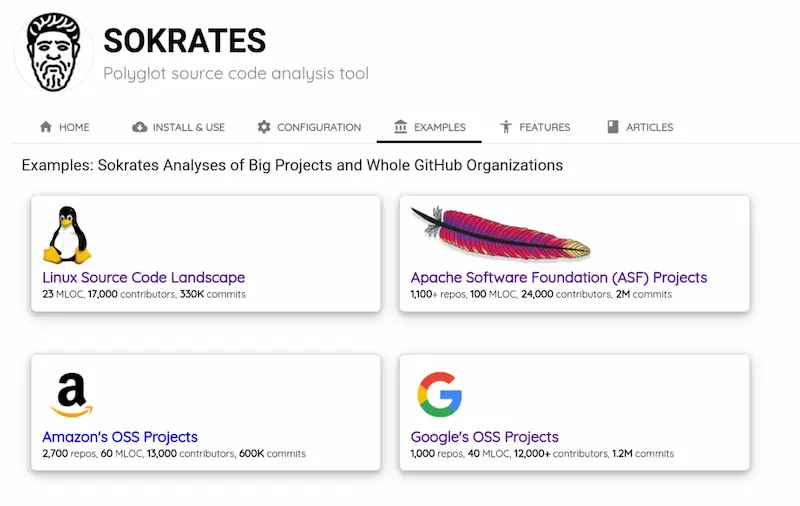Click the house icon beside Home
This screenshot has height=506, width=800.
pyautogui.click(x=46, y=126)
